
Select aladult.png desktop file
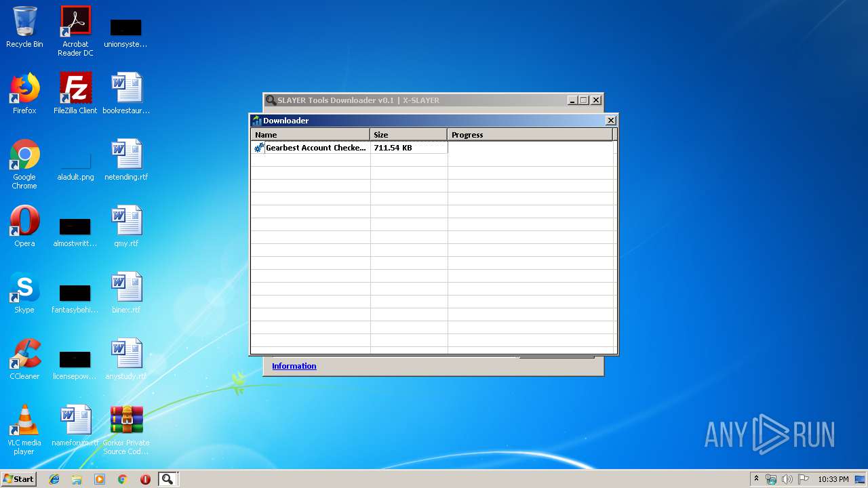pos(75,167)
